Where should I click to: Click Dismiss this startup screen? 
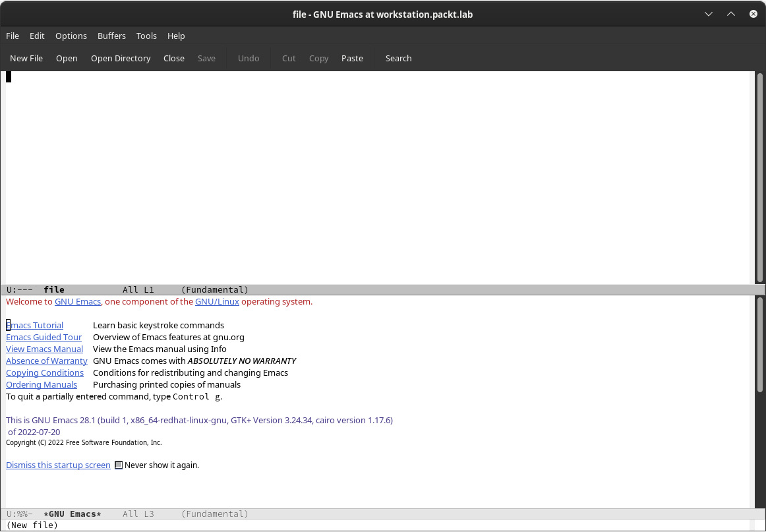point(58,465)
